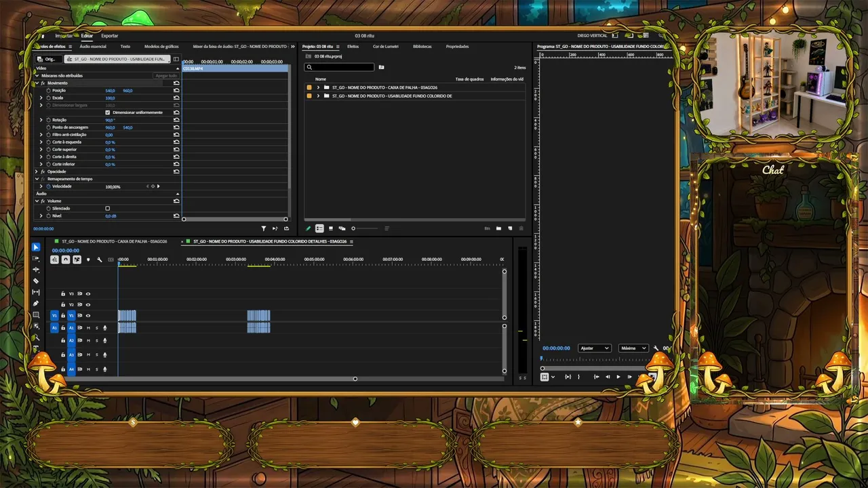The width and height of the screenshot is (868, 488).
Task: Activate the Slip tool
Action: pyautogui.click(x=36, y=292)
